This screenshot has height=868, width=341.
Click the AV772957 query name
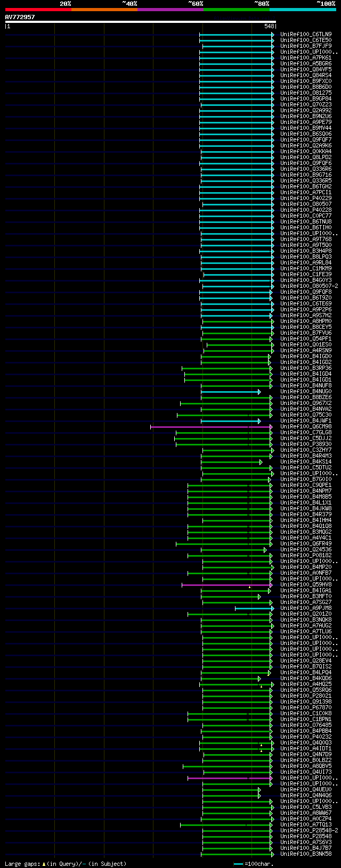20,17
